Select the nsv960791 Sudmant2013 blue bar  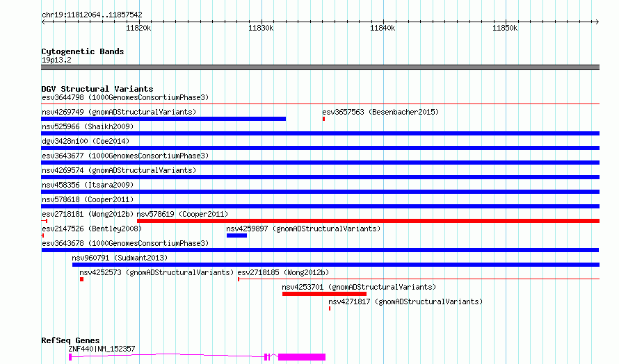[336, 265]
